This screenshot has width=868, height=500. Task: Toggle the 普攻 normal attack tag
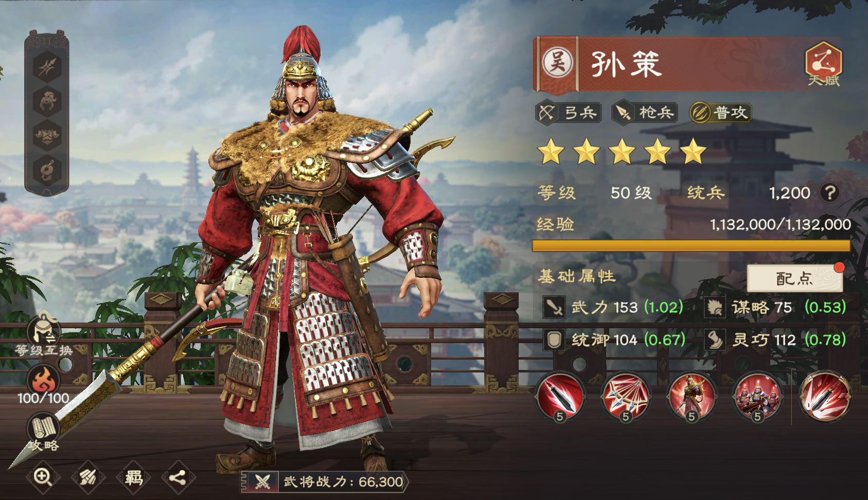point(720,113)
